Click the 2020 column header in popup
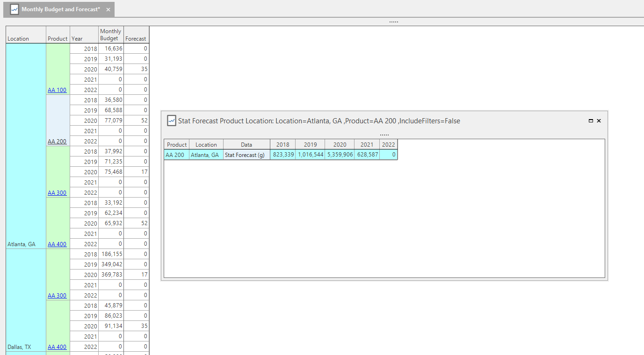The height and width of the screenshot is (355, 644). 340,145
